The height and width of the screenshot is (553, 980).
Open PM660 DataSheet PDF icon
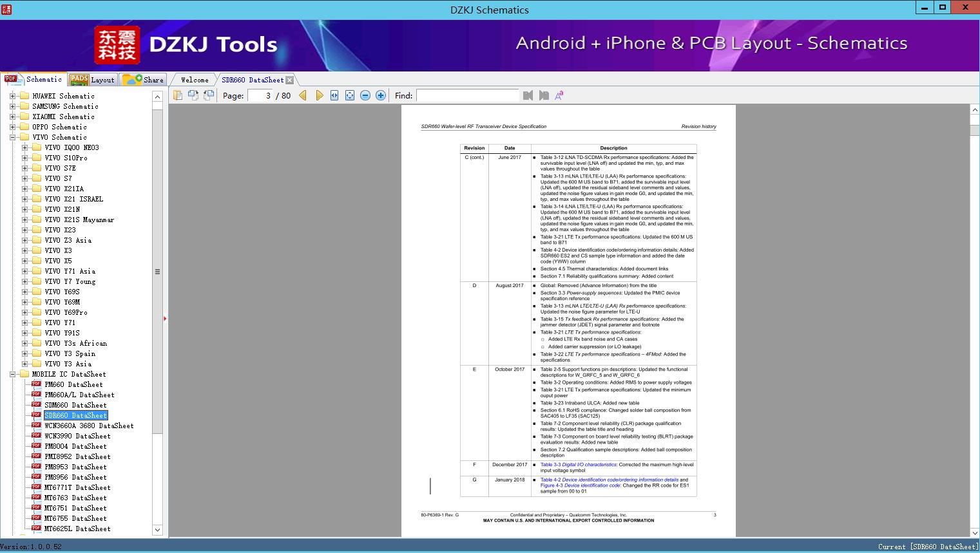[36, 384]
